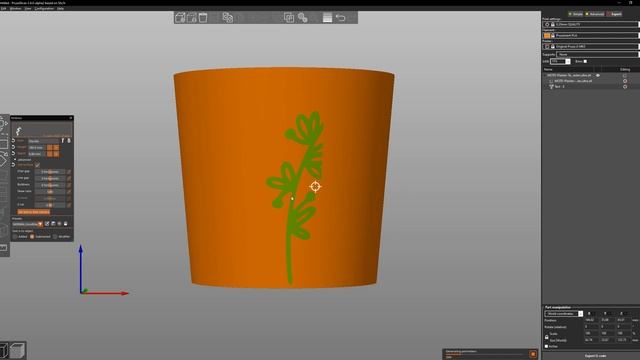This screenshot has height=360, width=640.
Task: Click the editing icon on the top object row
Action: [x=625, y=76]
